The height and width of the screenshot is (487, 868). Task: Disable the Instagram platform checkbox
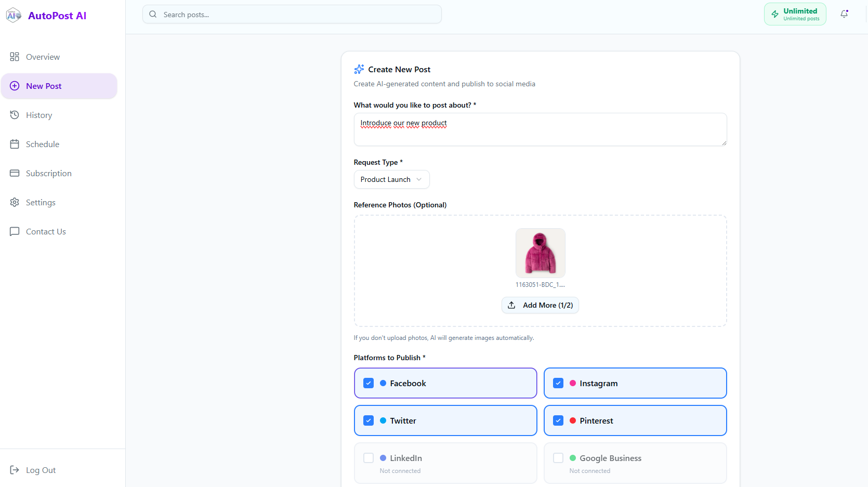[558, 383]
